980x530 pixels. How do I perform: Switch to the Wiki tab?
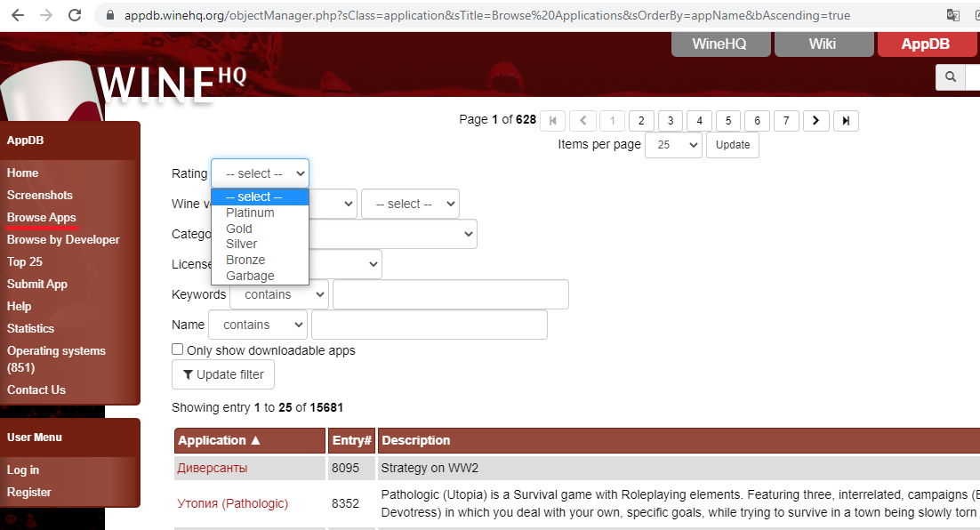point(822,44)
